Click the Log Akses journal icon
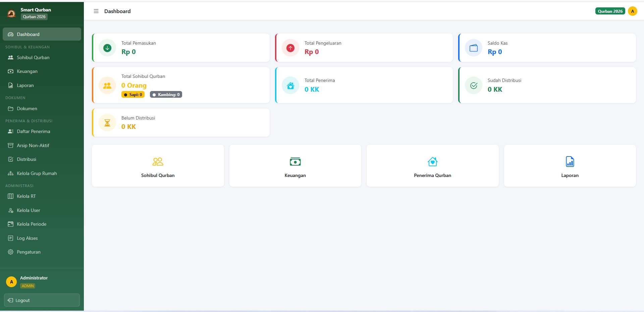The height and width of the screenshot is (312, 644). click(10, 238)
